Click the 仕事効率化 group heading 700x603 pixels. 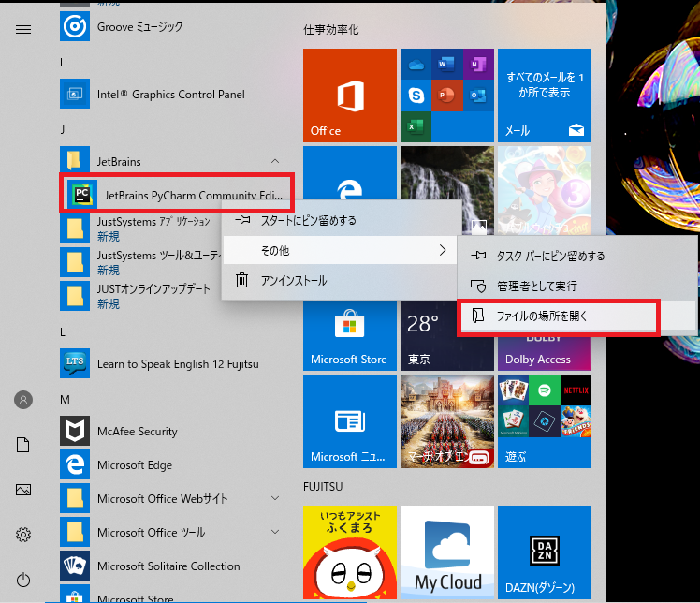pos(330,30)
